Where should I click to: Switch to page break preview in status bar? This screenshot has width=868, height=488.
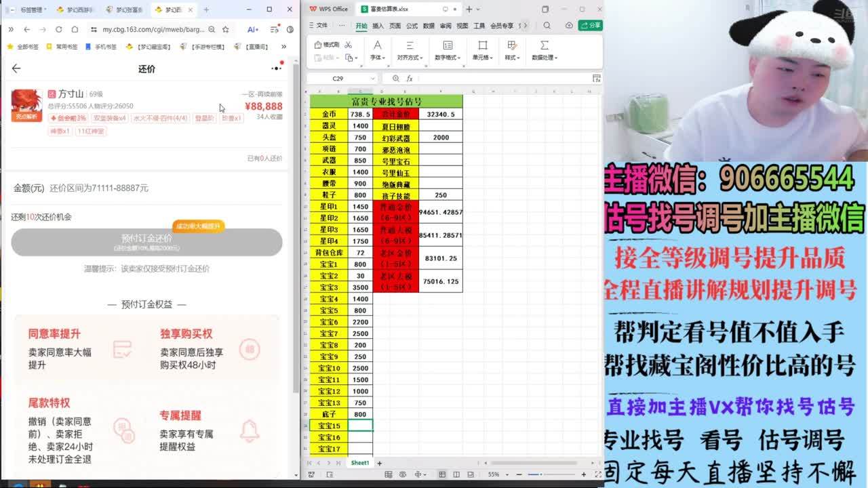click(x=457, y=474)
